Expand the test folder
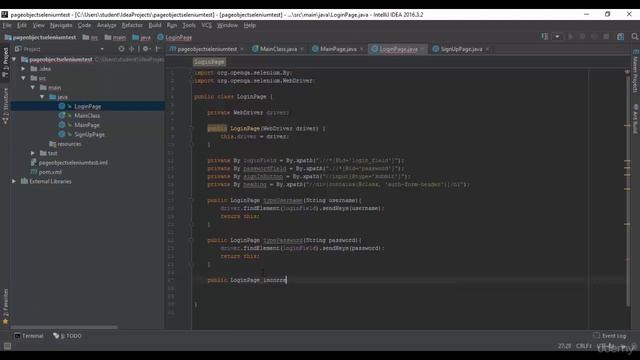 33,153
